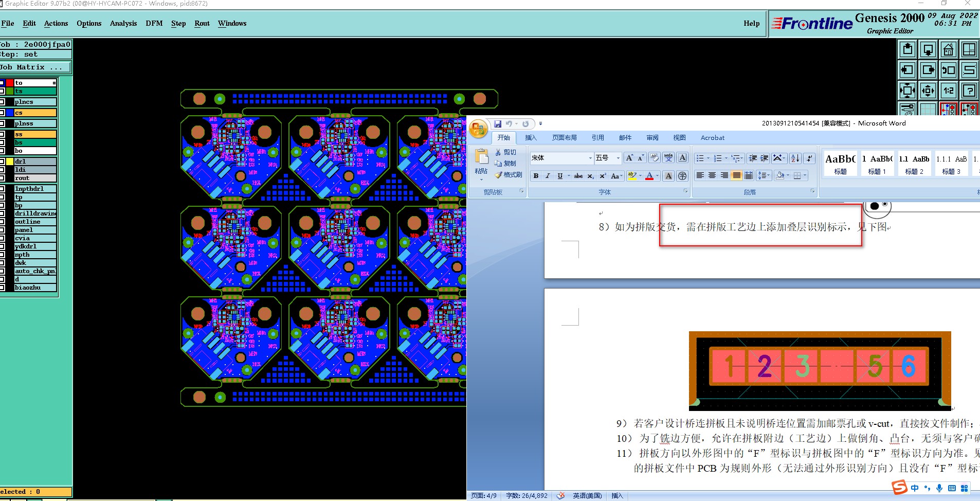Viewport: 980px width, 501px height.
Task: Click the pan down icon in Genesis
Action: click(928, 49)
